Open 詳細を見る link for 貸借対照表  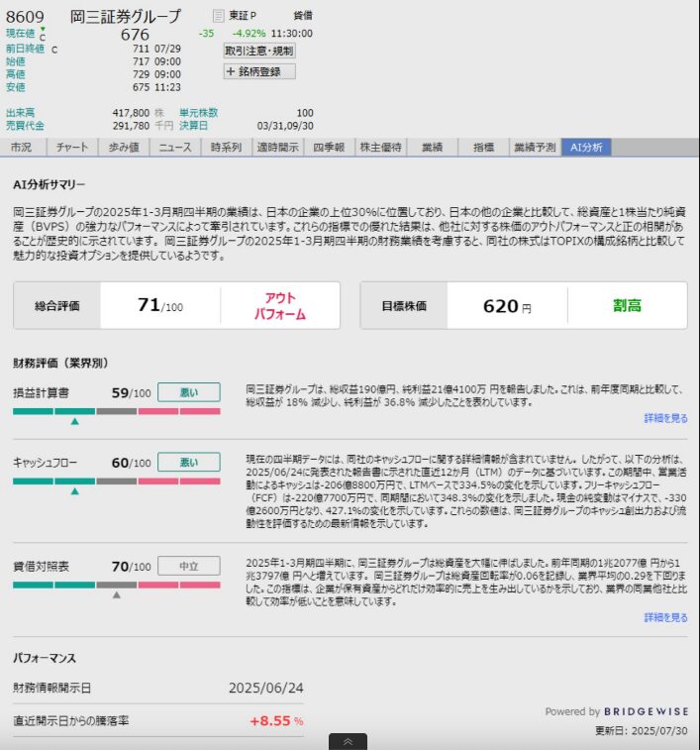pos(665,617)
